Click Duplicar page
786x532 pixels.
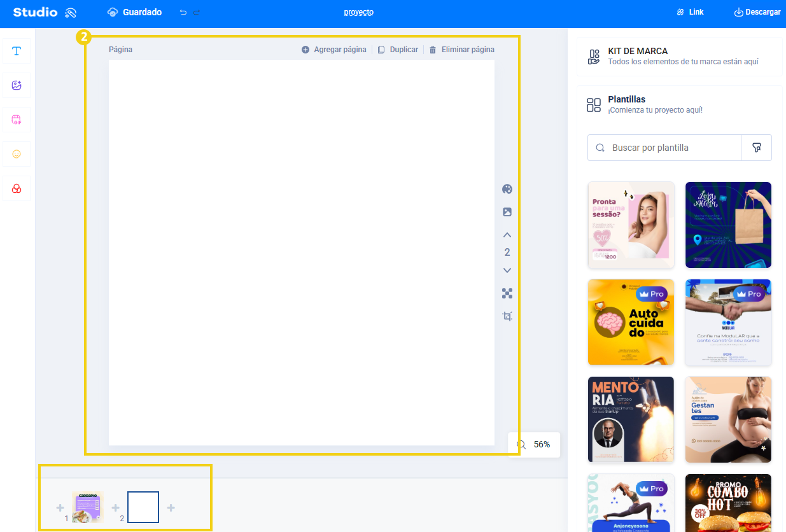(x=398, y=50)
